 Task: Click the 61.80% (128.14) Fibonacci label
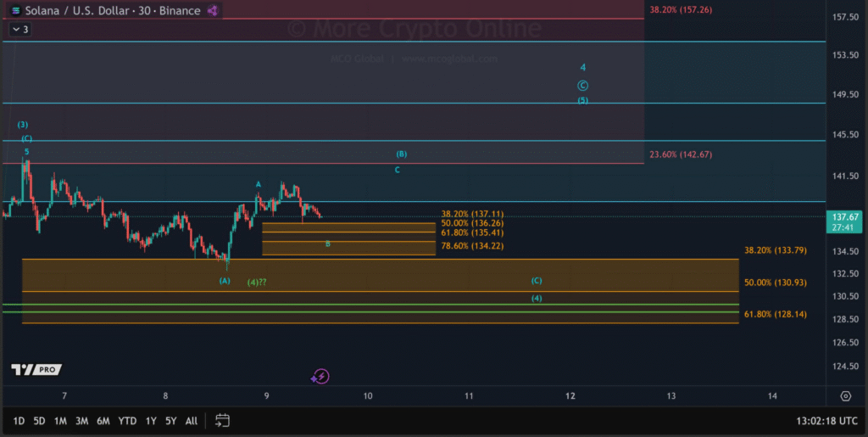(x=775, y=314)
